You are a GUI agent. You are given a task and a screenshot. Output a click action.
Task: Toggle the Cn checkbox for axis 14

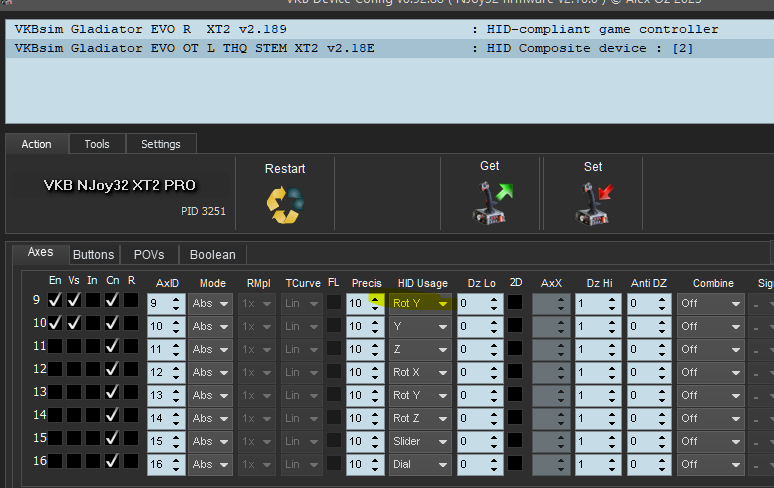tap(112, 415)
